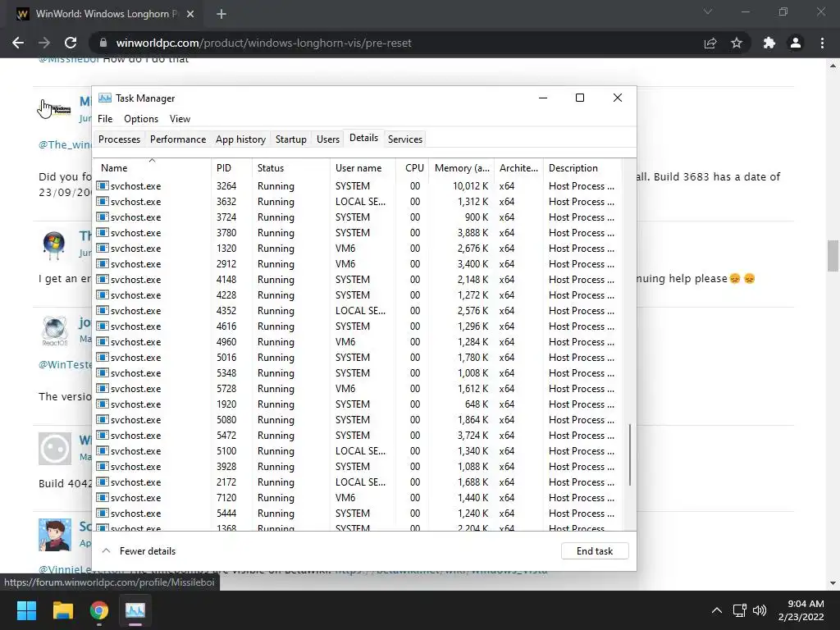The height and width of the screenshot is (630, 840).
Task: Click the site padlock icon
Action: coord(103,43)
